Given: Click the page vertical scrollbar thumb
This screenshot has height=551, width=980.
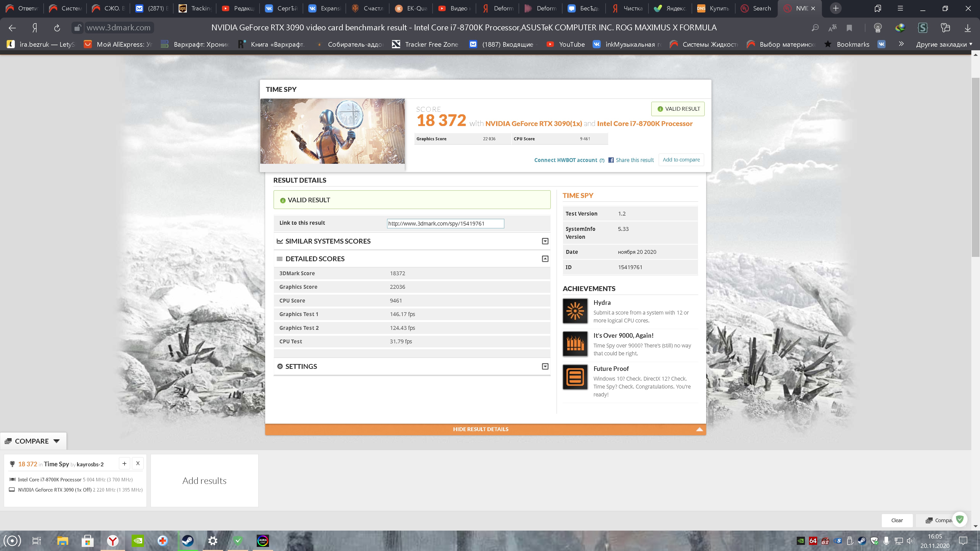Looking at the screenshot, I should coord(975,167).
